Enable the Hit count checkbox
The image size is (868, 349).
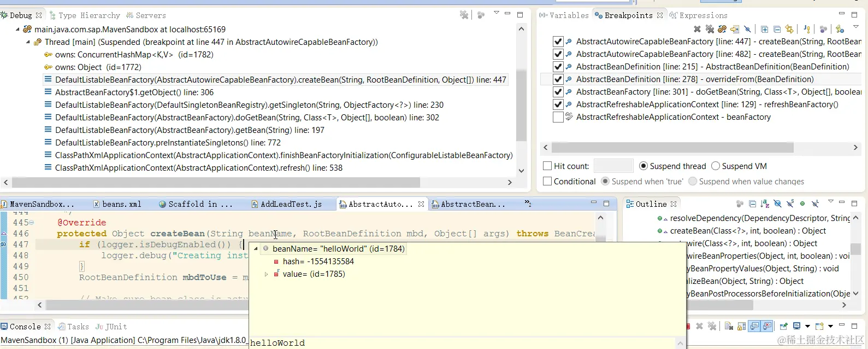[x=547, y=166]
